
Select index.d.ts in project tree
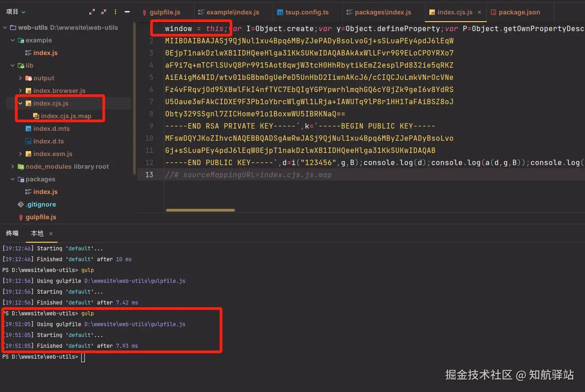click(48, 141)
